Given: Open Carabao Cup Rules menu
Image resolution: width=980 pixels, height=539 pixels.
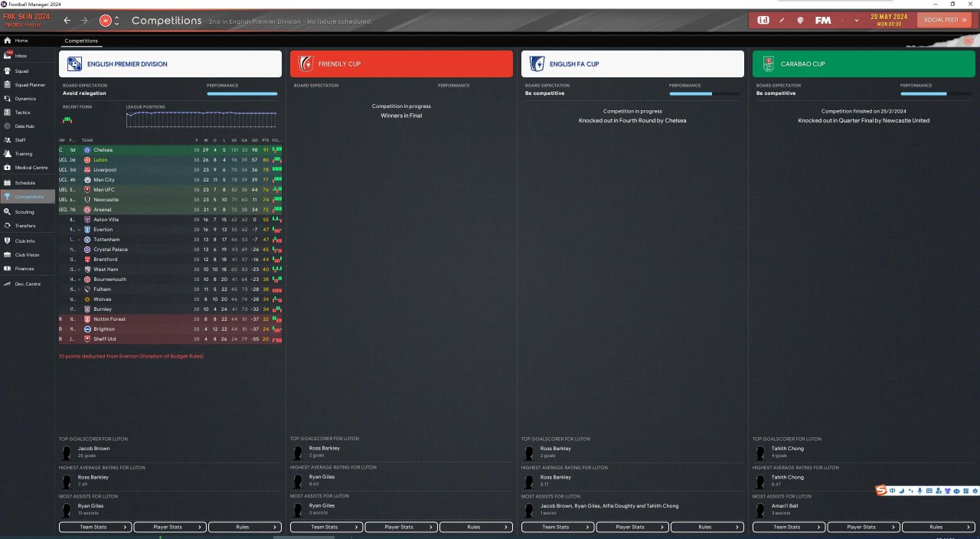Looking at the screenshot, I should [937, 527].
